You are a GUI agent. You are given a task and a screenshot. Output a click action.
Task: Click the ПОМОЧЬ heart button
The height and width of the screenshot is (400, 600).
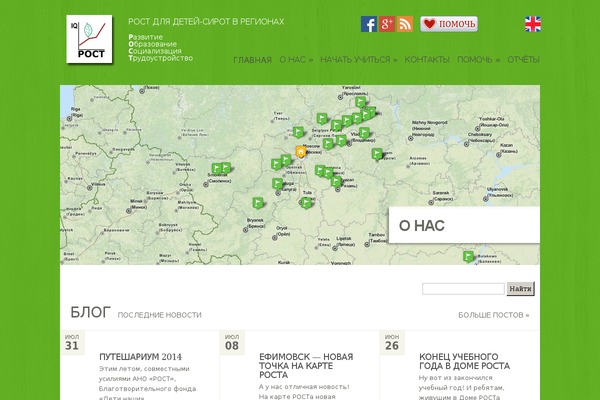449,24
